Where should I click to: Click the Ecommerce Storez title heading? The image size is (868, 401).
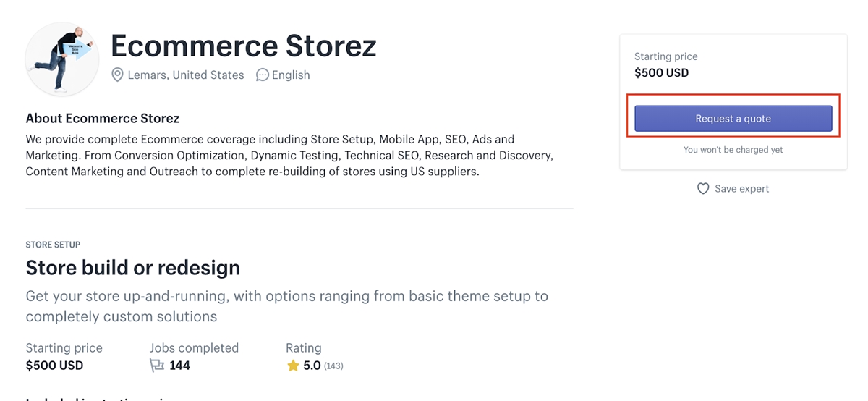[x=243, y=46]
